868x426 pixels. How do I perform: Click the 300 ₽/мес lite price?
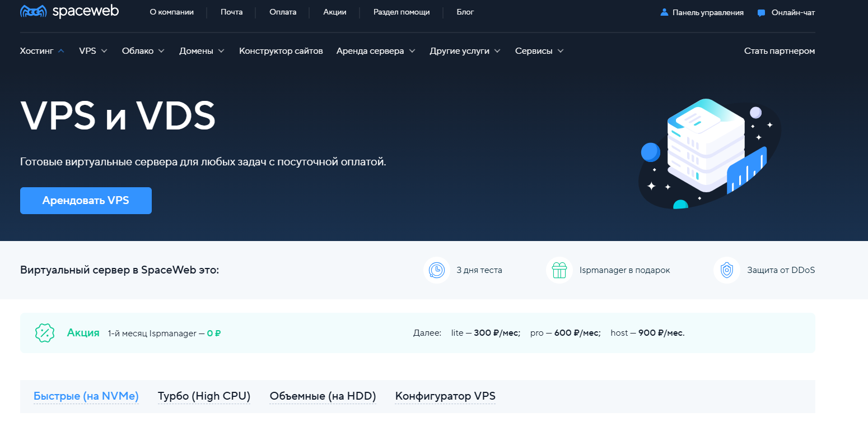[x=497, y=333]
